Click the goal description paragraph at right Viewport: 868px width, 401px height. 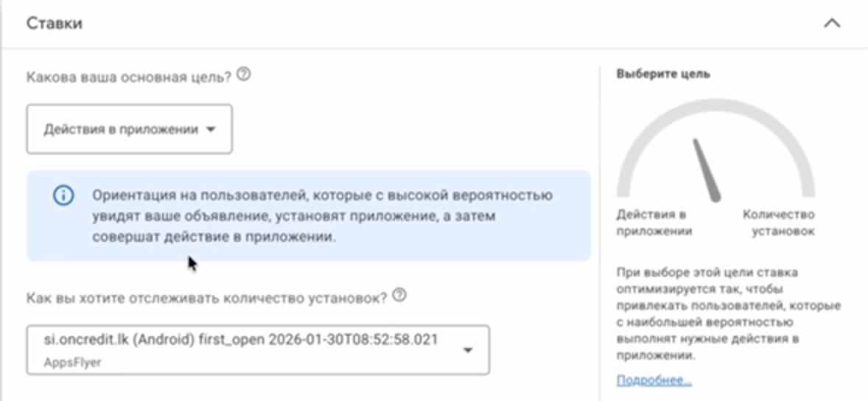tap(727, 313)
